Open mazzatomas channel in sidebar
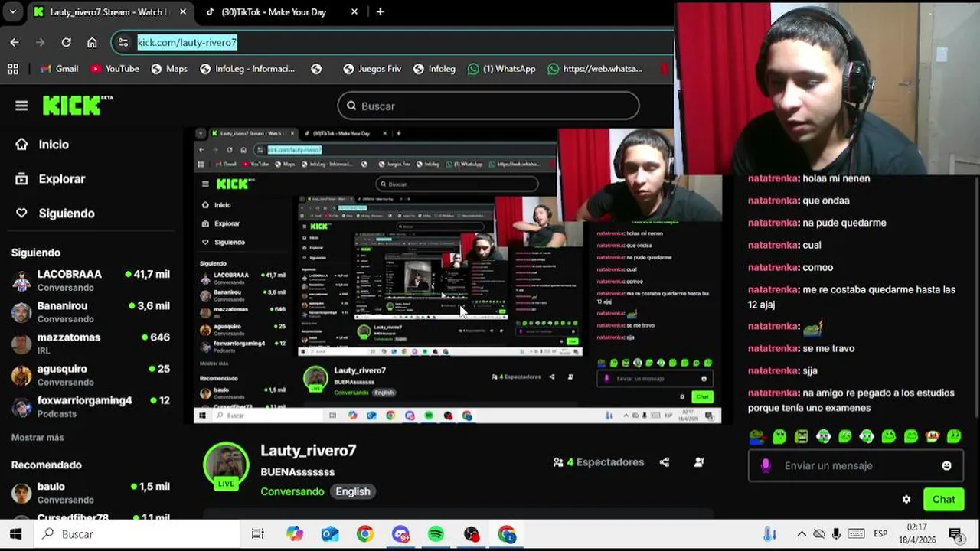This screenshot has height=551, width=980. (x=90, y=343)
